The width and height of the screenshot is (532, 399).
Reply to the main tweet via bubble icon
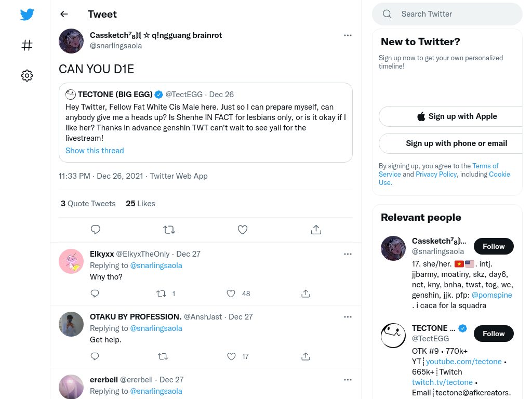(96, 230)
